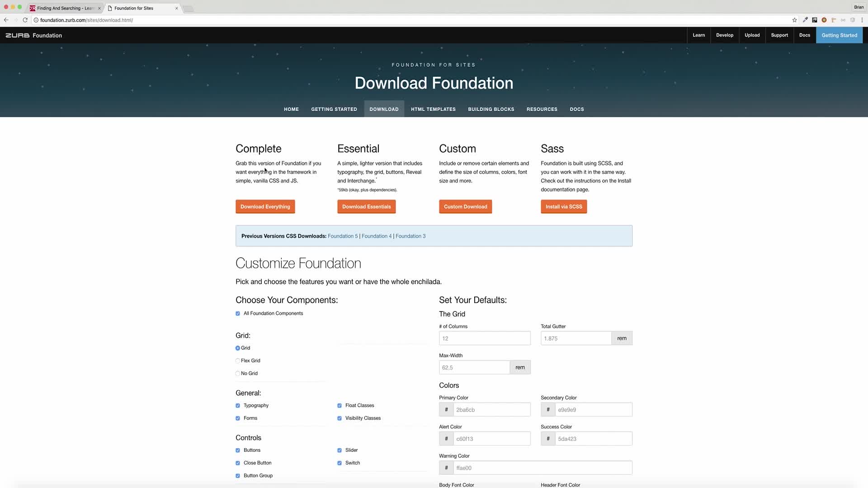
Task: Uncheck the Buttons checkbox
Action: pyautogui.click(x=238, y=450)
